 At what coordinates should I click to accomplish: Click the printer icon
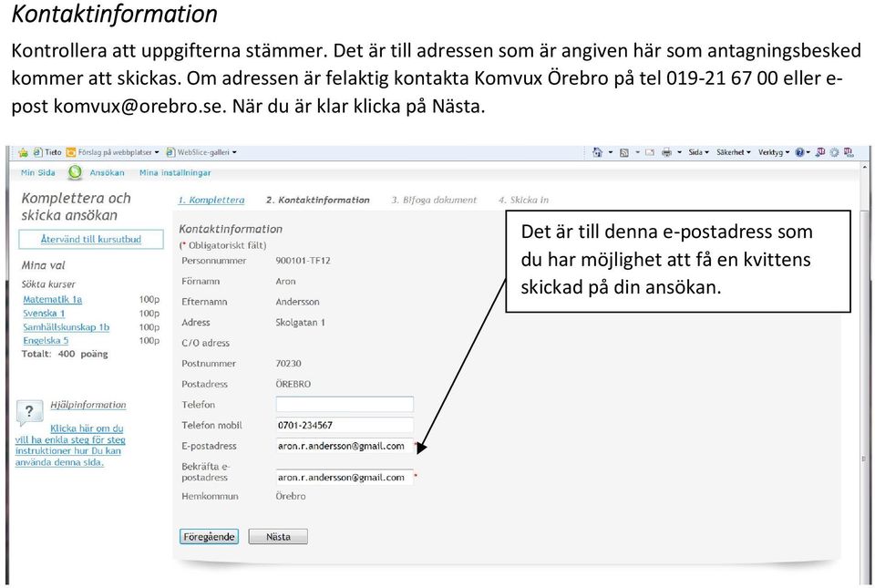[x=666, y=152]
